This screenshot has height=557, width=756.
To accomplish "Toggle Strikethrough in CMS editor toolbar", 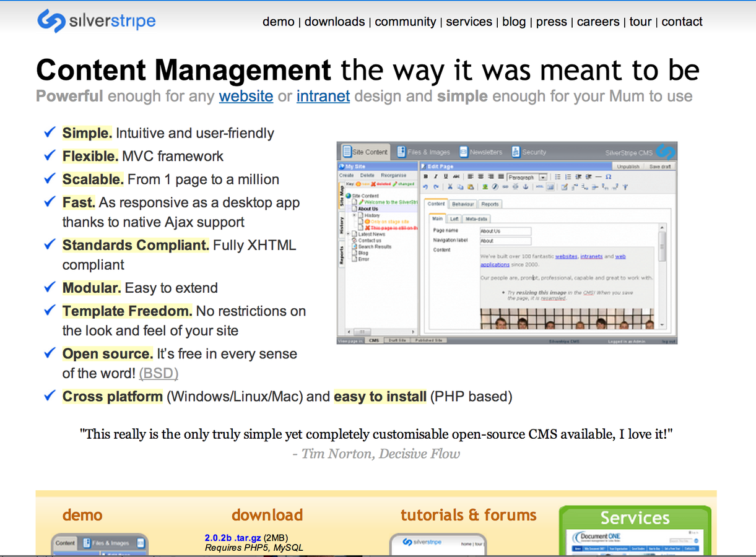I will point(456,176).
